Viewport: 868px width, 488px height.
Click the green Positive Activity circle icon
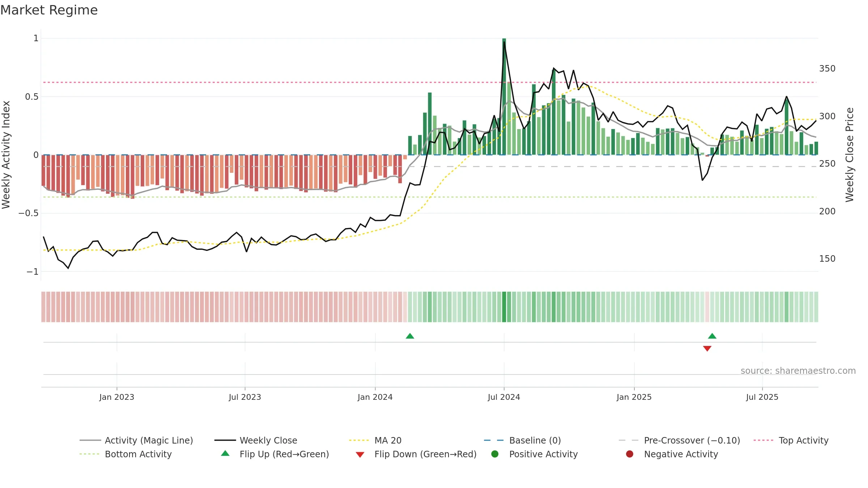pyautogui.click(x=495, y=454)
